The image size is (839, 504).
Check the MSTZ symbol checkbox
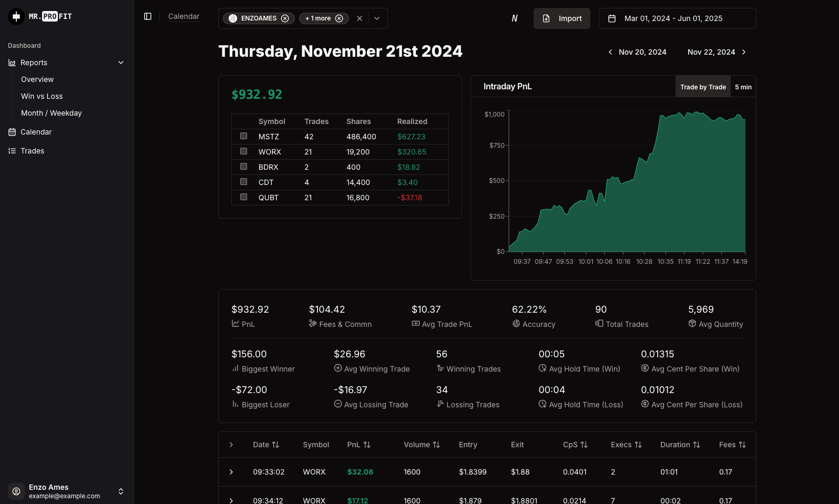click(243, 136)
